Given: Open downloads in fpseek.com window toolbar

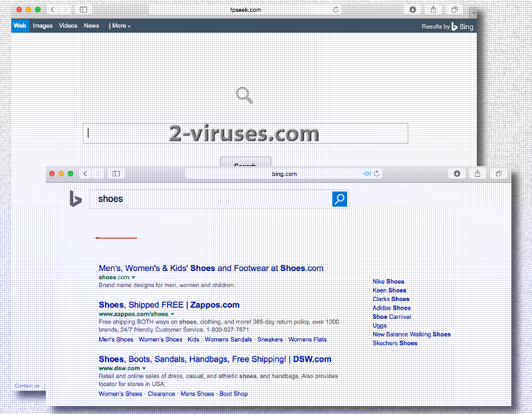Looking at the screenshot, I should 412,10.
